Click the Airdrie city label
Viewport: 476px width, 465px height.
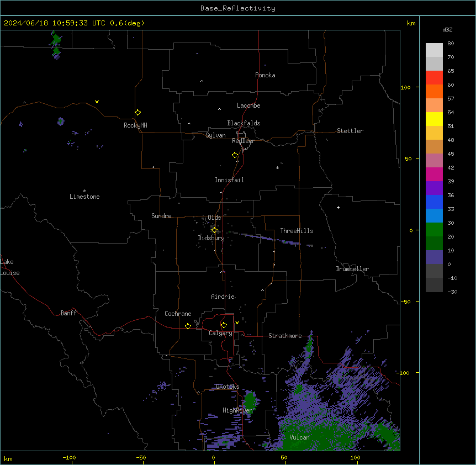(223, 297)
